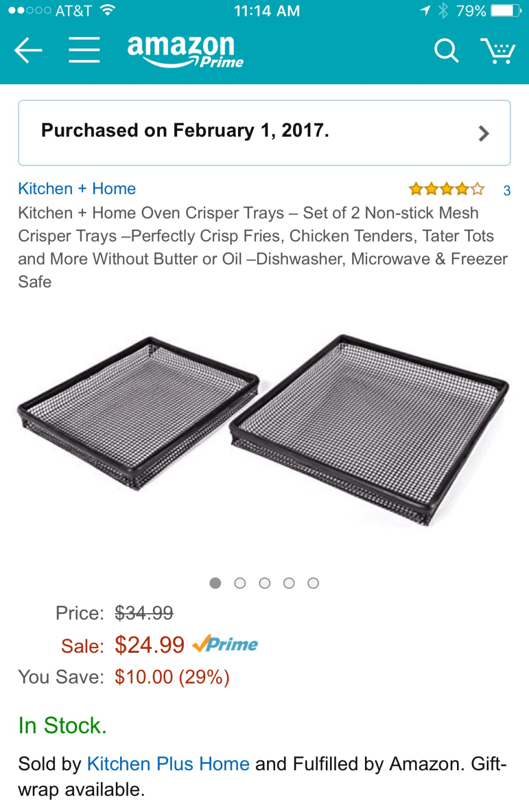
Task: Tap the star rating icons
Action: pos(446,189)
